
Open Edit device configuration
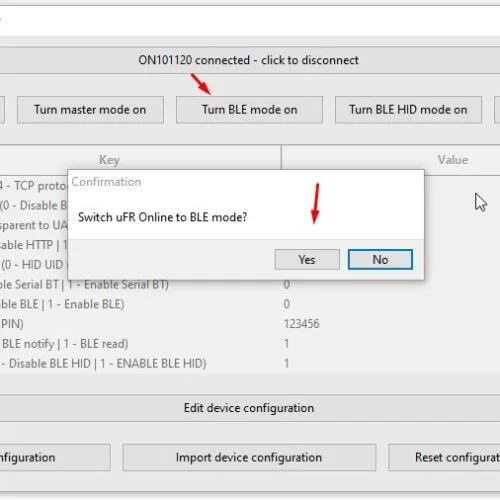pyautogui.click(x=249, y=408)
